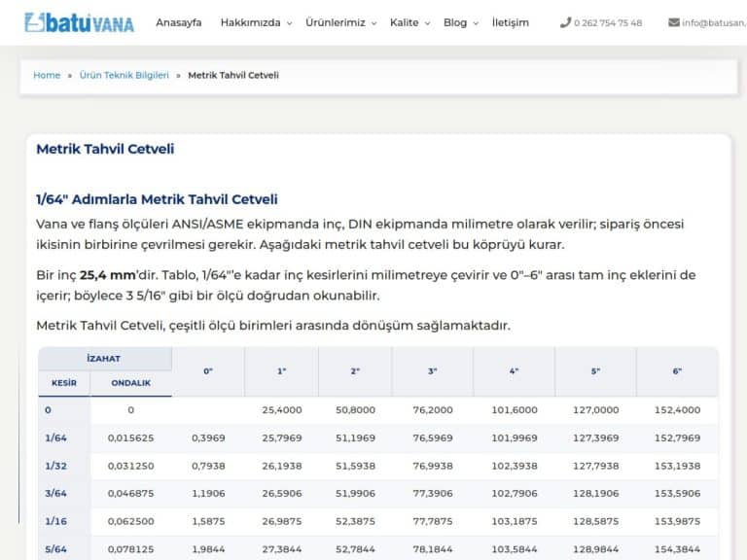747x560 pixels.
Task: Click the decimal value 0,062500
Action: 130,521
